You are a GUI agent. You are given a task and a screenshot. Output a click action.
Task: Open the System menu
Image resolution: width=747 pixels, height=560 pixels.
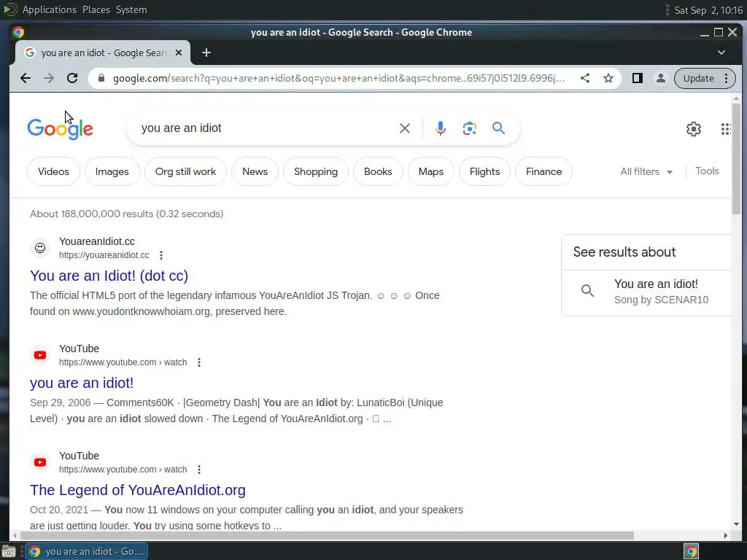(x=131, y=9)
